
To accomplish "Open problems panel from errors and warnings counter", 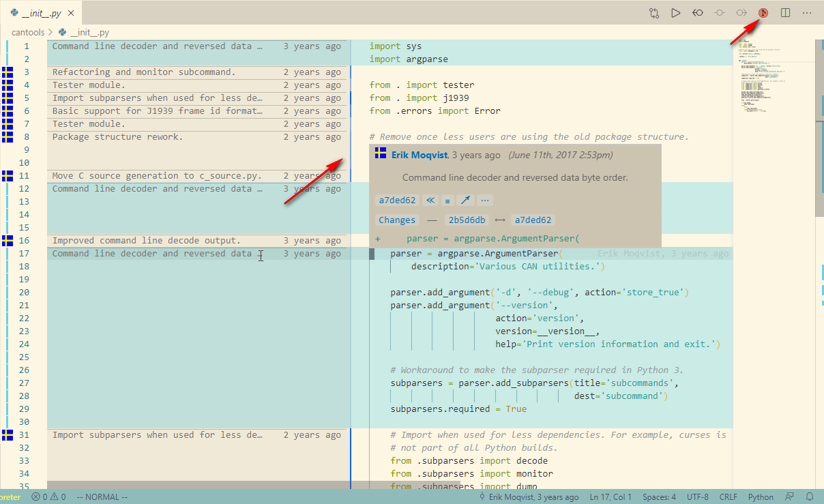I will coord(48,496).
